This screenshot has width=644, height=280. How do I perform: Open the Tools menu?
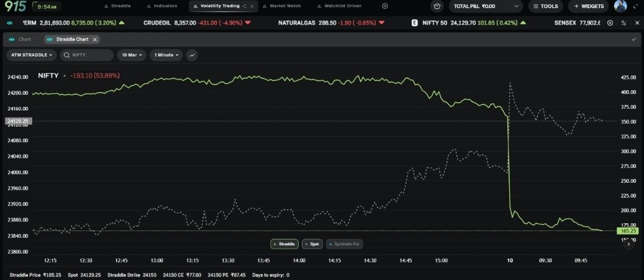[546, 6]
